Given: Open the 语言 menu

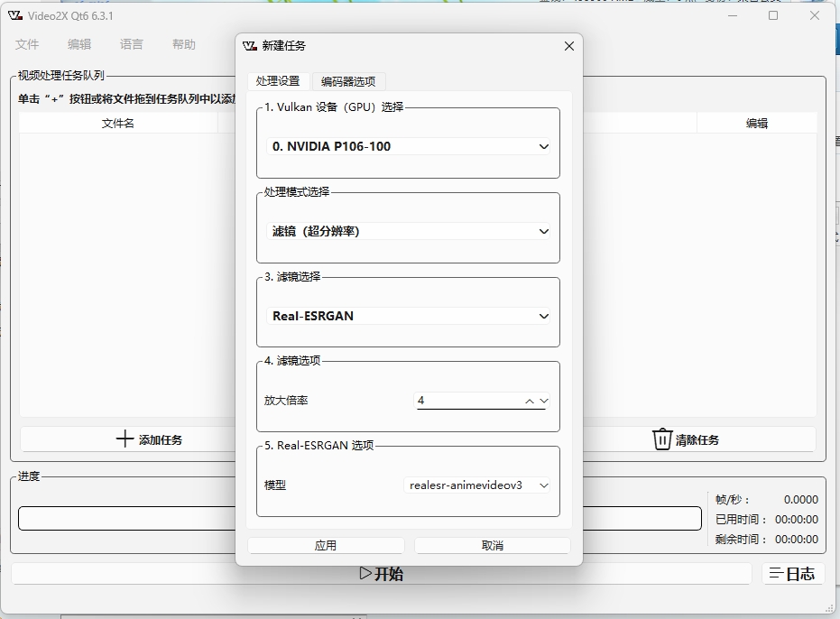Looking at the screenshot, I should coord(131,43).
